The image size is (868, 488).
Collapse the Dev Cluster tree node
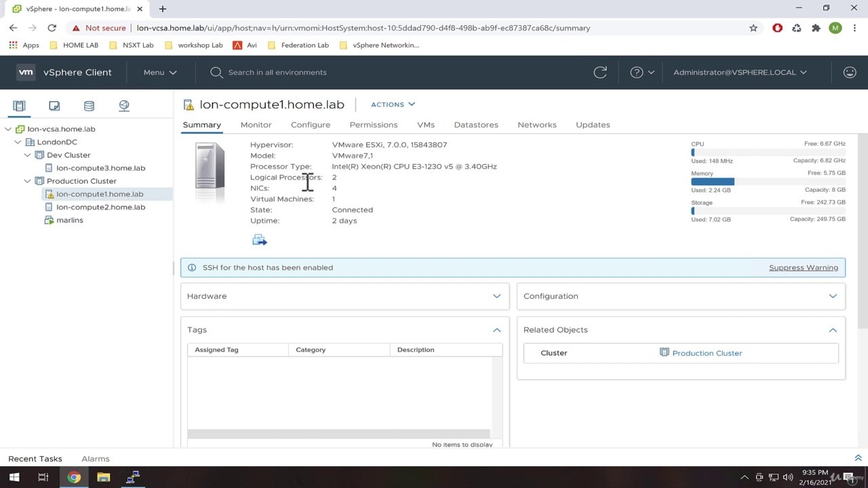tap(27, 155)
